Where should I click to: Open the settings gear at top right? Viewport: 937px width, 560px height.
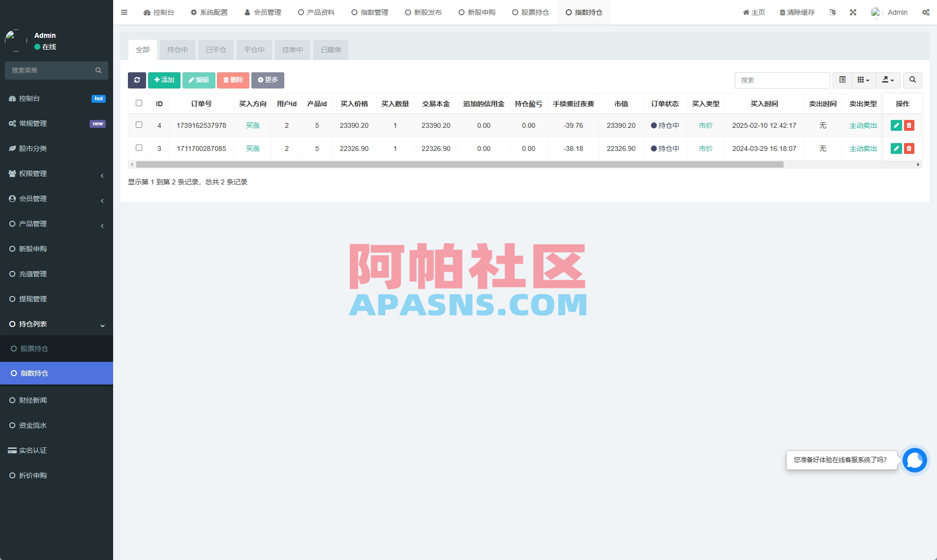point(927,12)
